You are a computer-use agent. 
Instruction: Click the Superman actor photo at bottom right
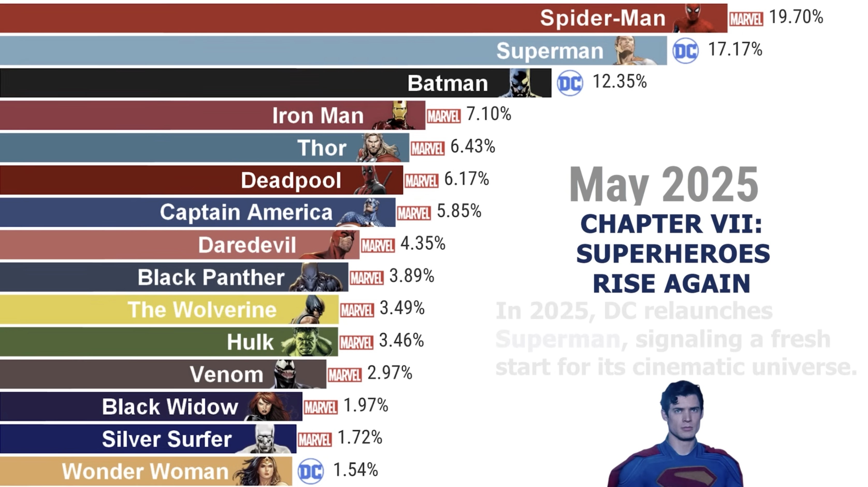pos(676,434)
